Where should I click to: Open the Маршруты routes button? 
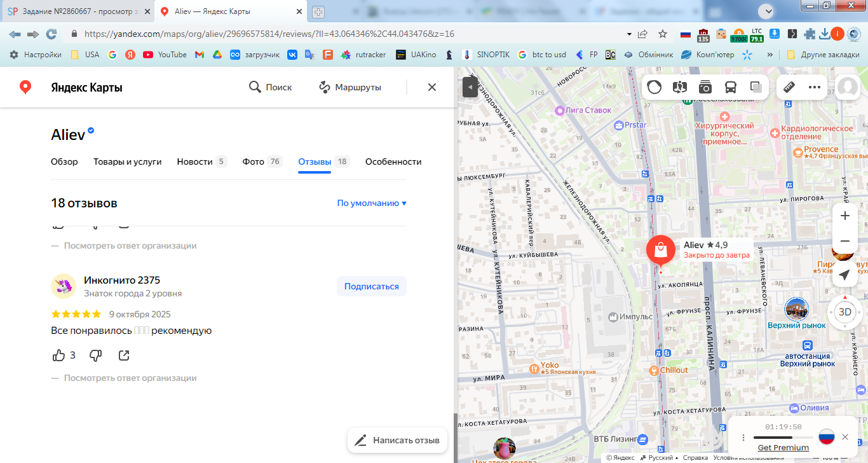coord(350,87)
